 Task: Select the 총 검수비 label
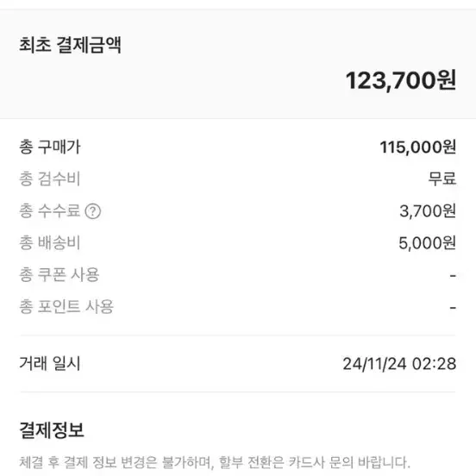coord(50,178)
